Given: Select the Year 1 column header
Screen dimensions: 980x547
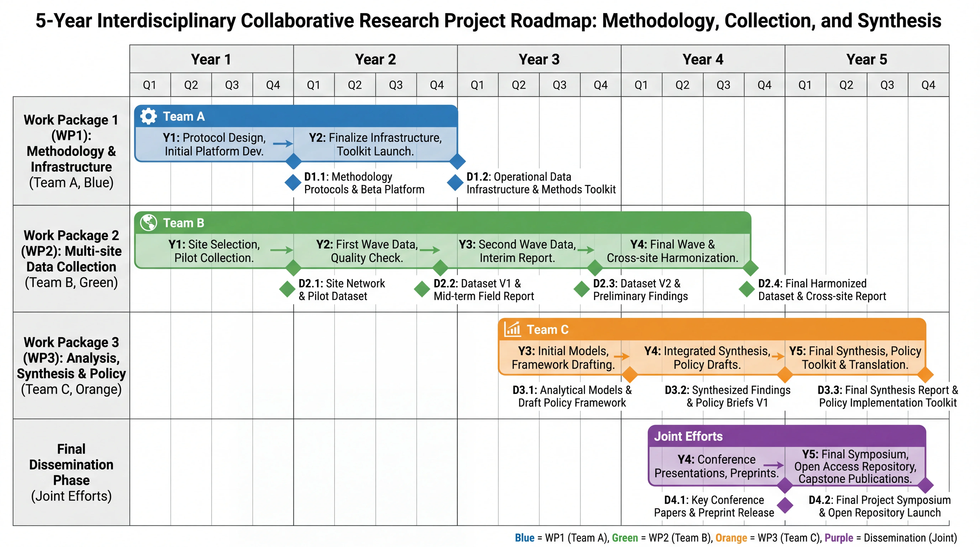Looking at the screenshot, I should (x=211, y=59).
